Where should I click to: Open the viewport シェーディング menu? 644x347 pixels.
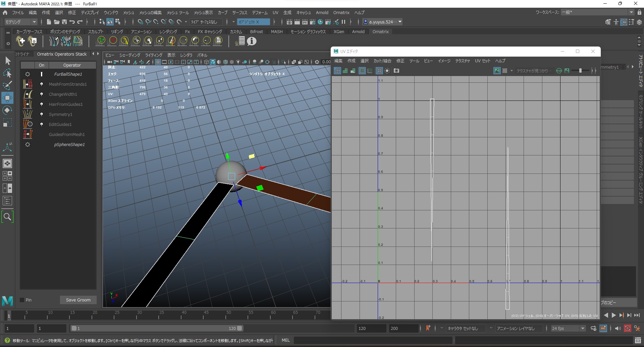pyautogui.click(x=130, y=55)
